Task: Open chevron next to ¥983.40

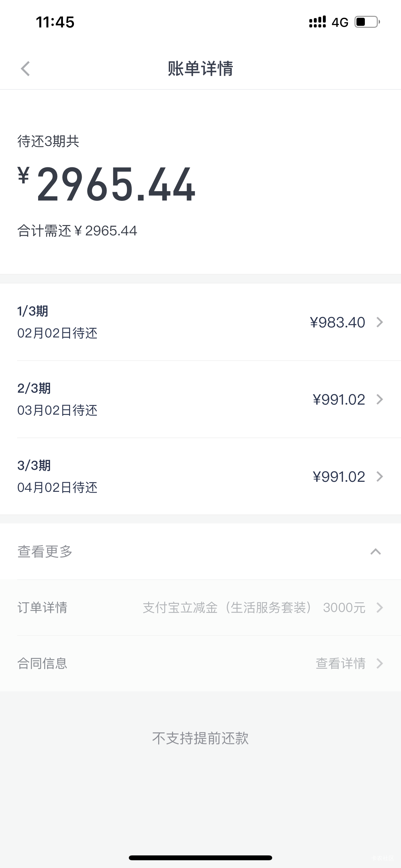Action: (x=379, y=323)
